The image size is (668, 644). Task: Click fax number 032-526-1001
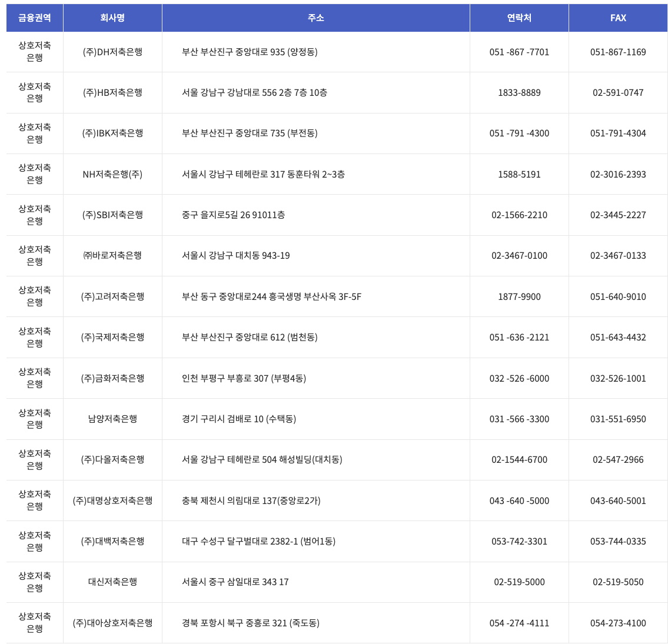(x=618, y=378)
